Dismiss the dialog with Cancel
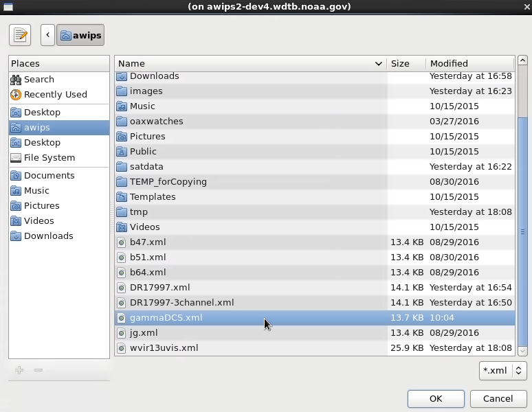Image resolution: width=532 pixels, height=412 pixels. (498, 399)
